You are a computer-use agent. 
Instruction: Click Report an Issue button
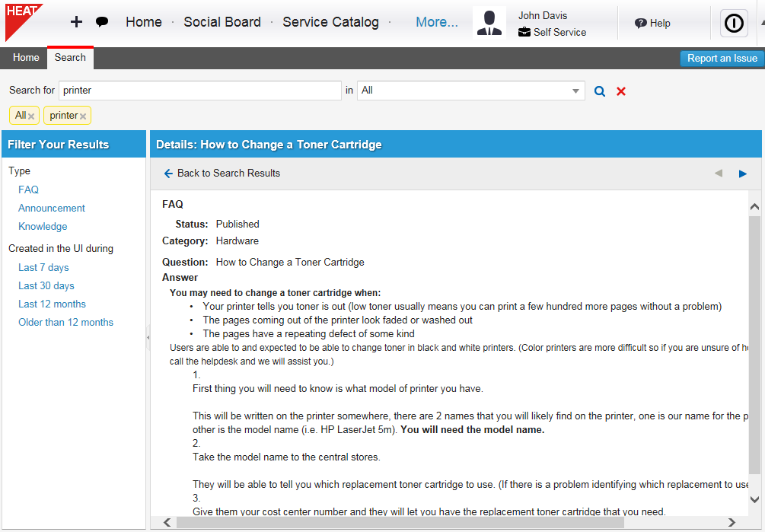722,59
